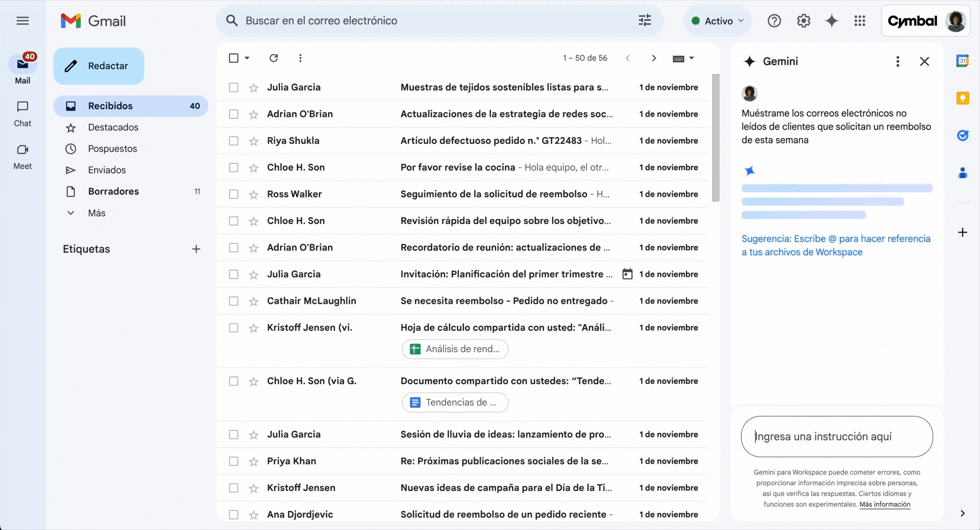Open Google Tasks side panel
The height and width of the screenshot is (530, 980).
tap(962, 135)
